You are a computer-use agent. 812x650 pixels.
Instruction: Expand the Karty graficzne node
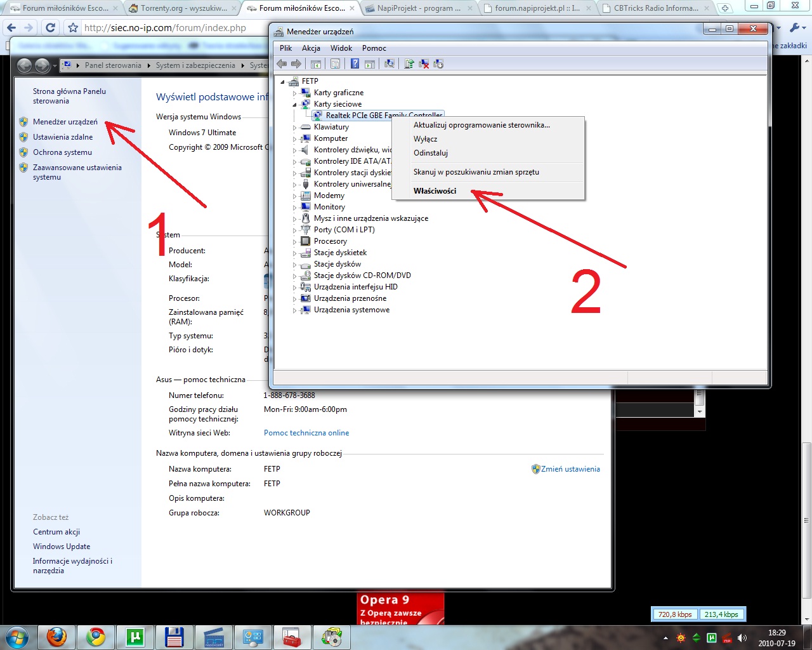tap(295, 93)
